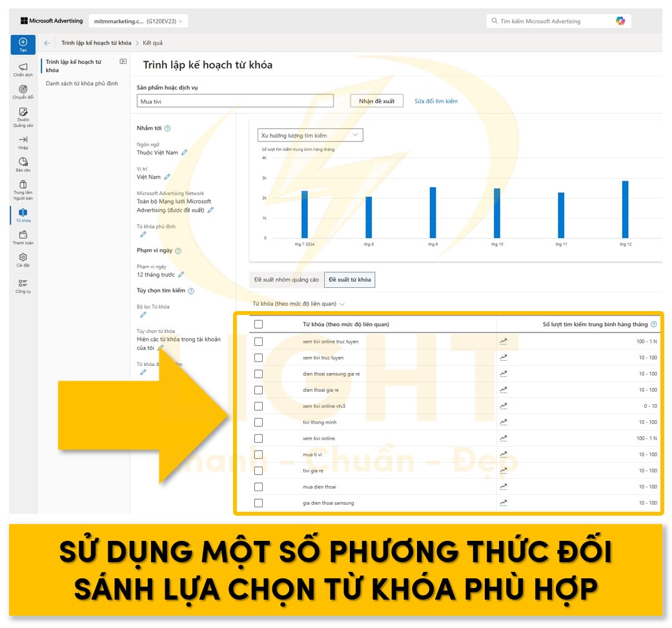Image resolution: width=672 pixels, height=628 pixels.
Task: Expand the account selector mitmmarketing dropdown
Action: coord(138,21)
